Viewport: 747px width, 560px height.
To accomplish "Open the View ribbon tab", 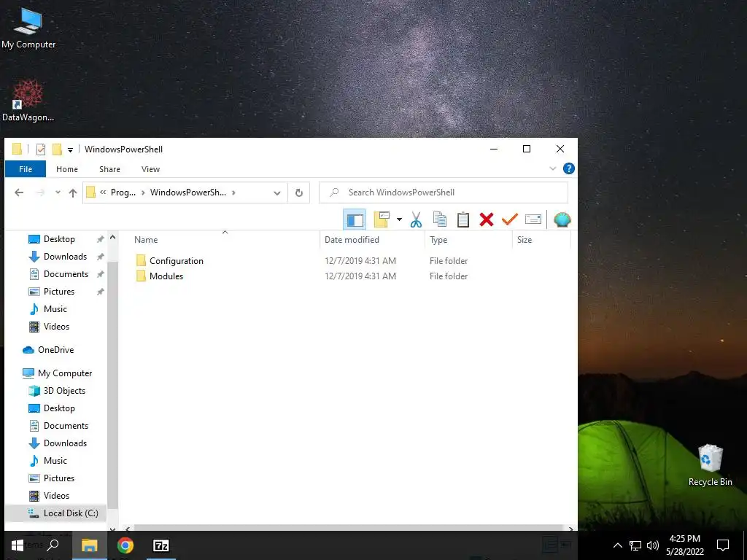I will (150, 169).
